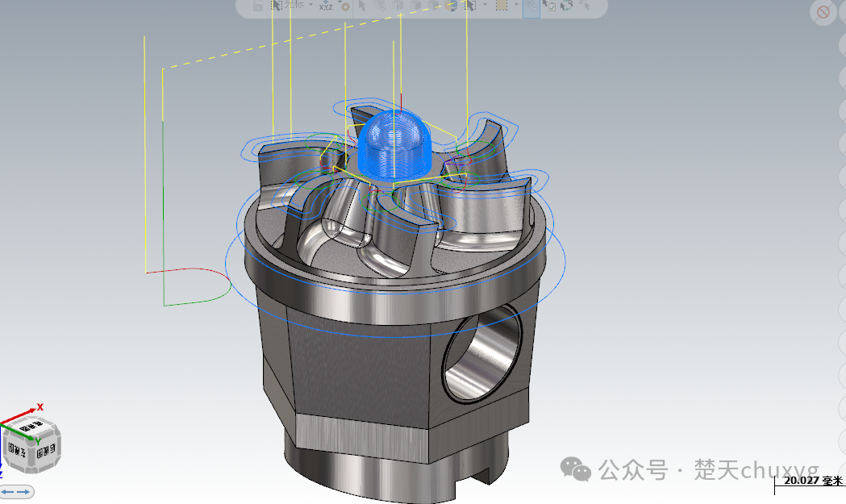Expand the arrow next to dashed-box cursor icon

click(485, 5)
